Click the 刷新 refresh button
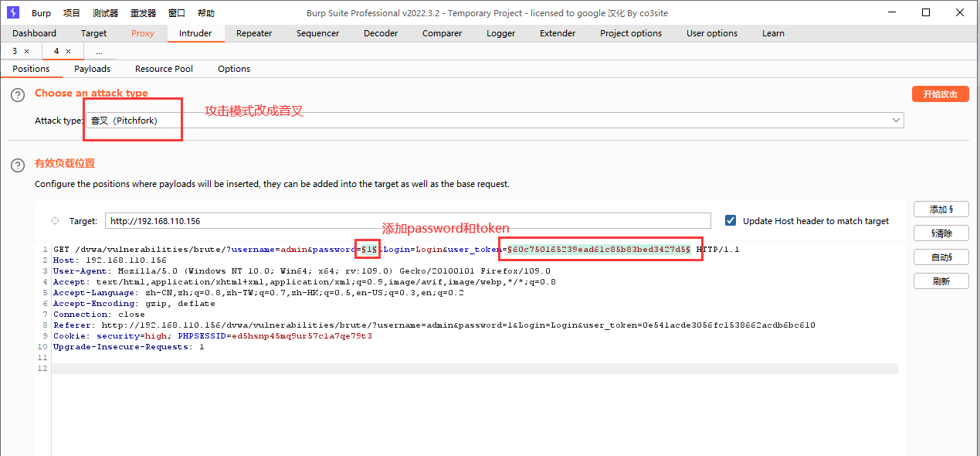 941,281
